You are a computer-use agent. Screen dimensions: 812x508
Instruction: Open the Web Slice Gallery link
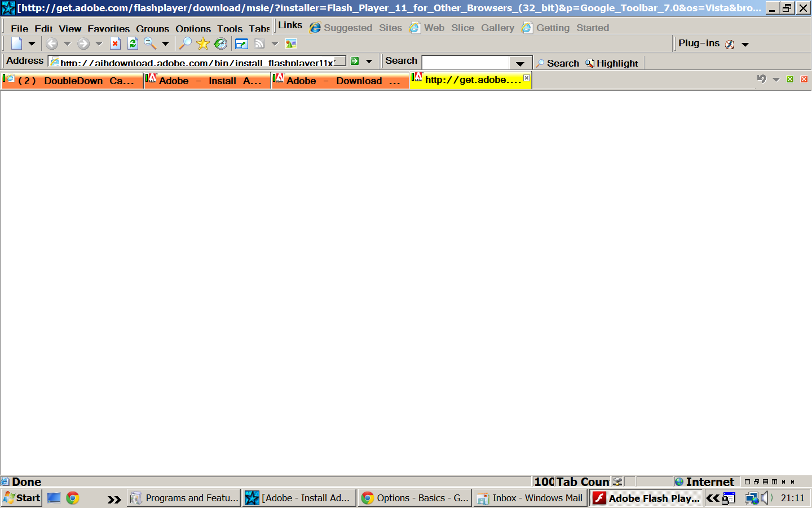point(462,28)
